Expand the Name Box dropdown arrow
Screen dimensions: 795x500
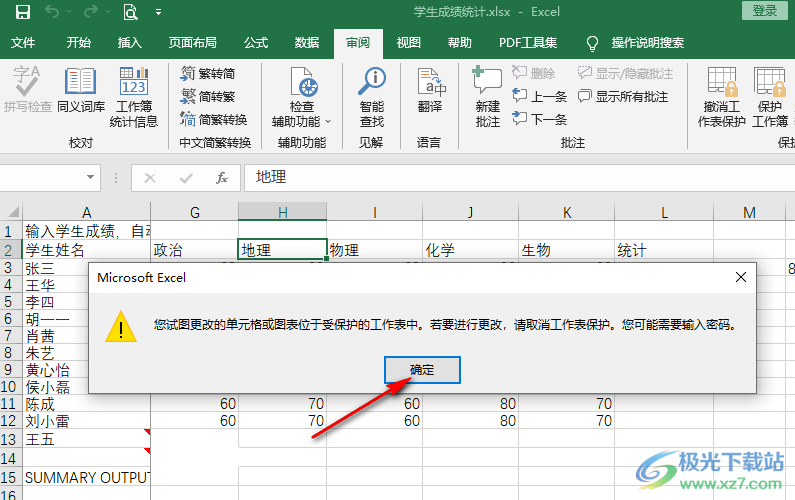pyautogui.click(x=91, y=178)
